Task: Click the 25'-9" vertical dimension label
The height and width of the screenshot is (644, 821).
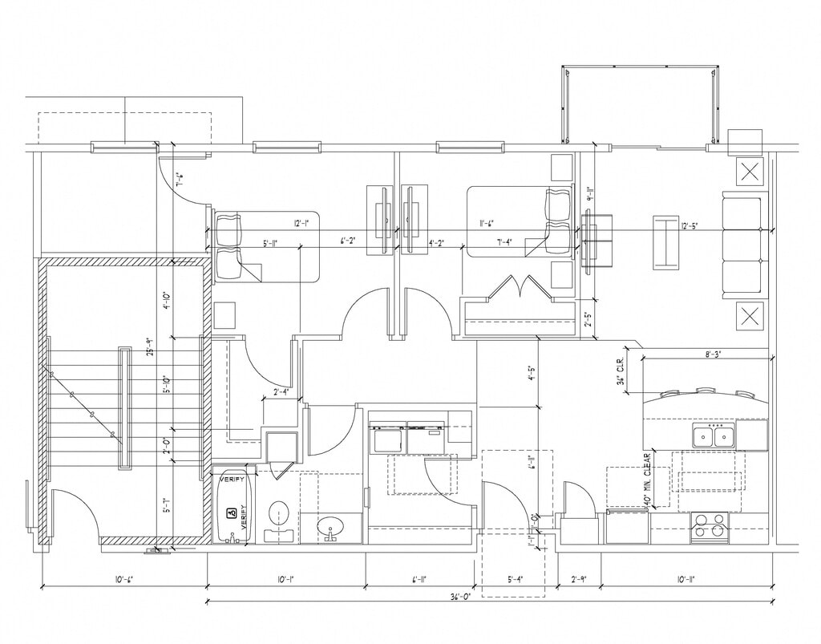Action: click(148, 346)
